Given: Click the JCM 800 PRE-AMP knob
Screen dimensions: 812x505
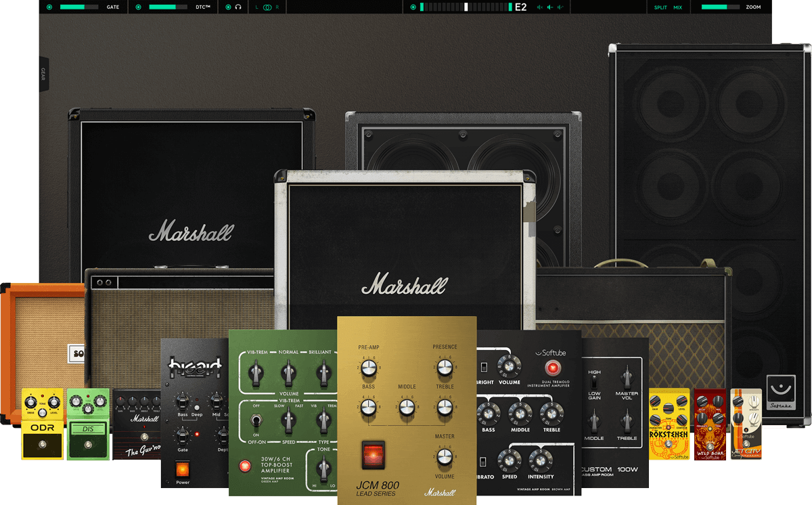Looking at the screenshot, I should [x=369, y=368].
